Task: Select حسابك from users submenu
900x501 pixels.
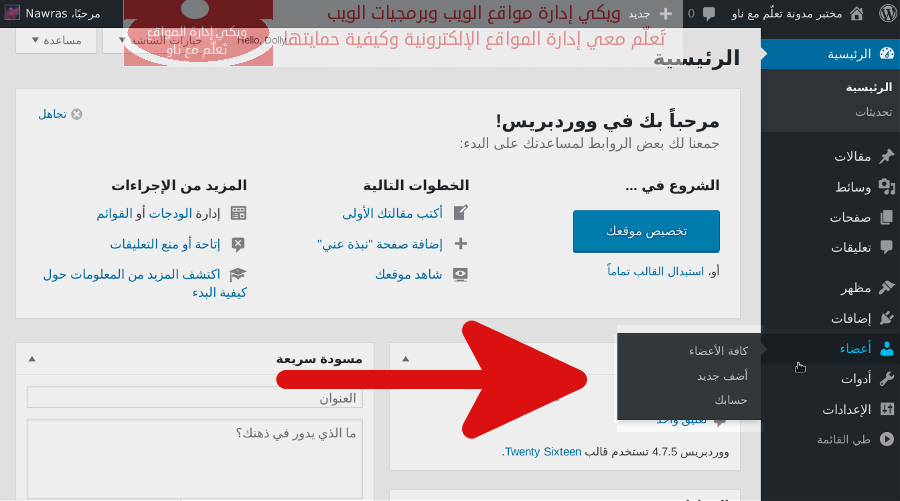Action: pyautogui.click(x=730, y=400)
